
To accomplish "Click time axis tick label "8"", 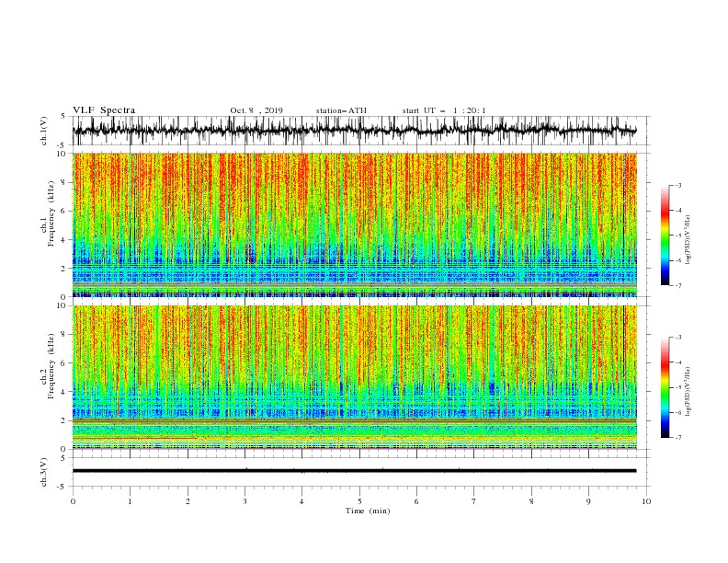I will pyautogui.click(x=531, y=501).
